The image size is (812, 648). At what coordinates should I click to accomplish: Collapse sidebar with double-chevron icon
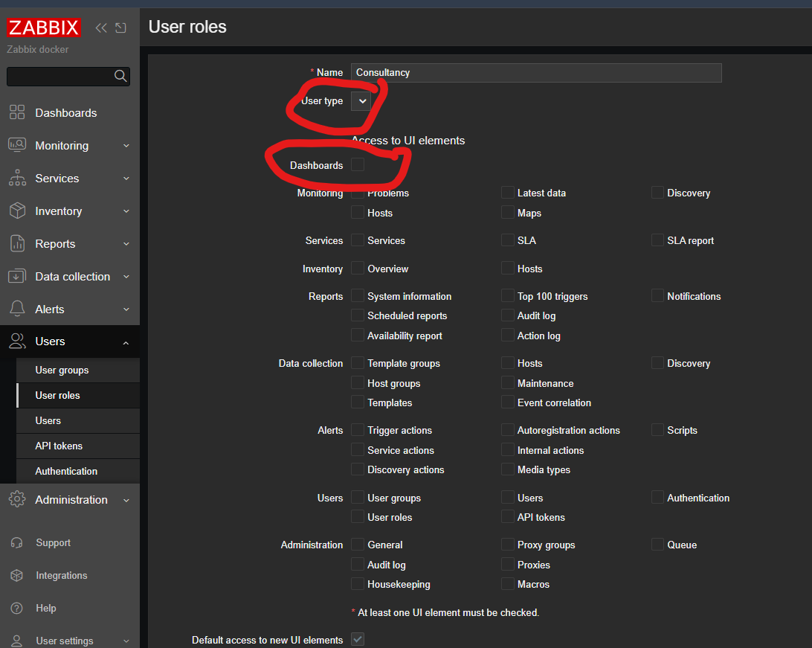tap(101, 28)
